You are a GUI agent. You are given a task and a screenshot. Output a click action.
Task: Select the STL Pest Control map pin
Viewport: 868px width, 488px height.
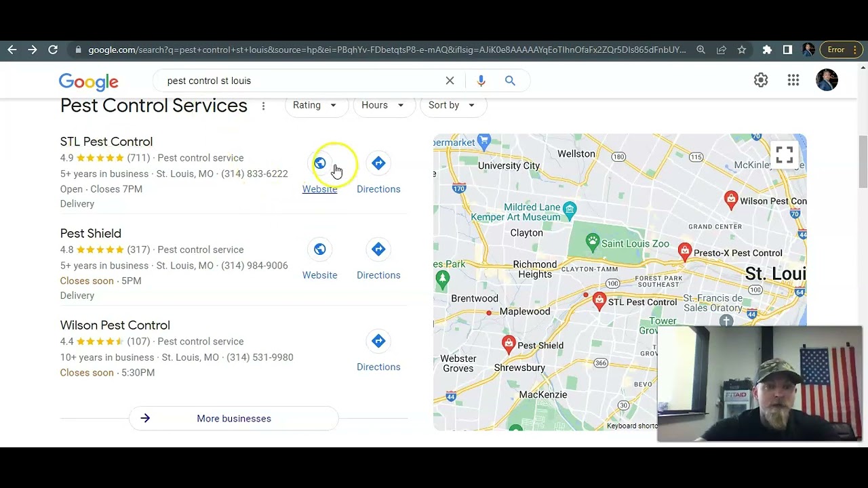(599, 301)
